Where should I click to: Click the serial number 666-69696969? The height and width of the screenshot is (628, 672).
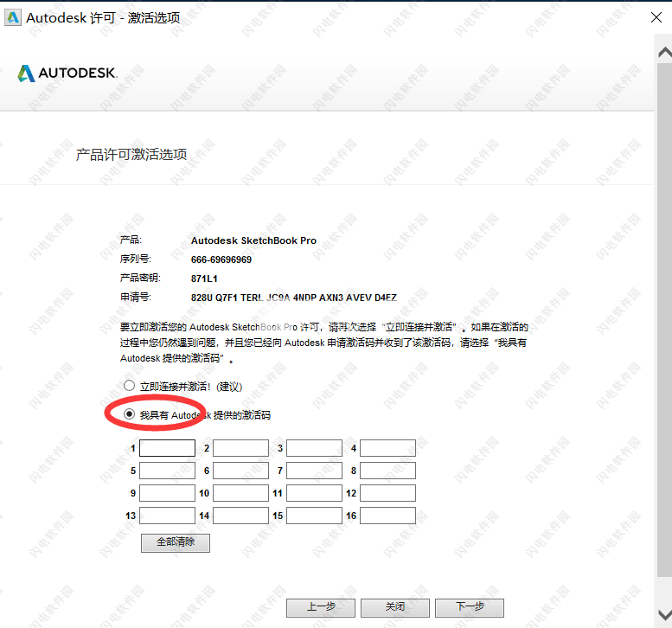pyautogui.click(x=221, y=260)
